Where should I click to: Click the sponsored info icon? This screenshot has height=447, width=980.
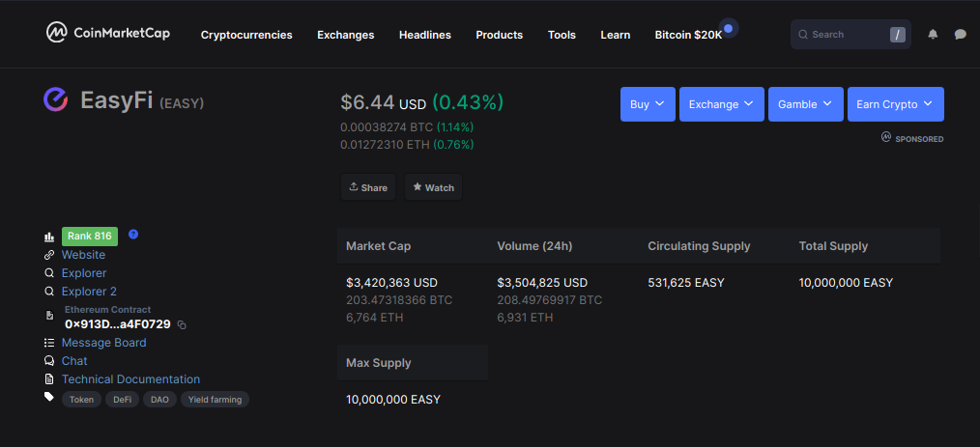click(x=886, y=137)
